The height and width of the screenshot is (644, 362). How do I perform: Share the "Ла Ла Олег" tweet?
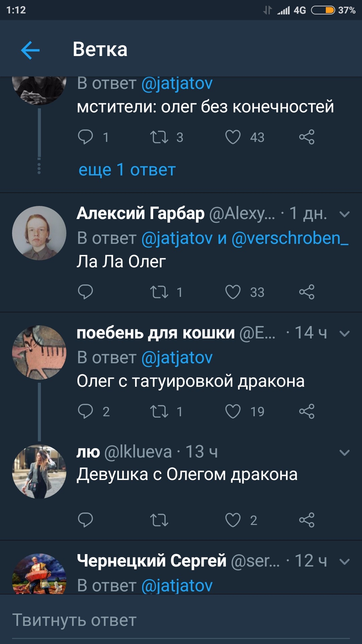coord(307,292)
